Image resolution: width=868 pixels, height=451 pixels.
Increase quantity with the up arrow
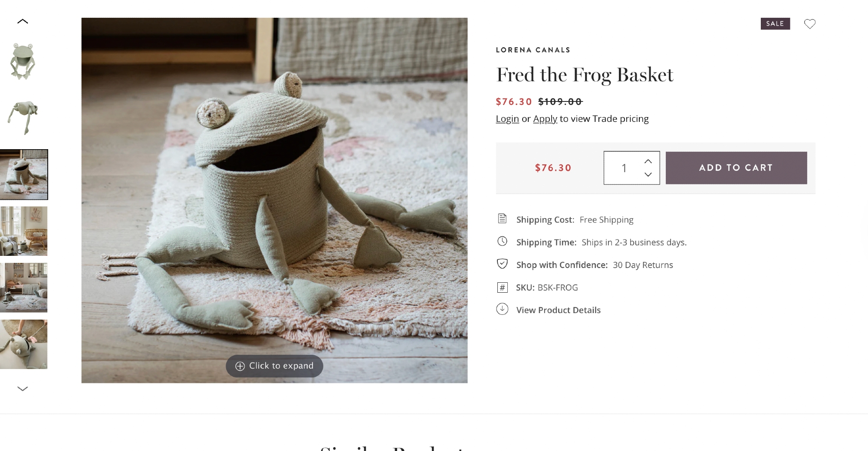pos(648,161)
